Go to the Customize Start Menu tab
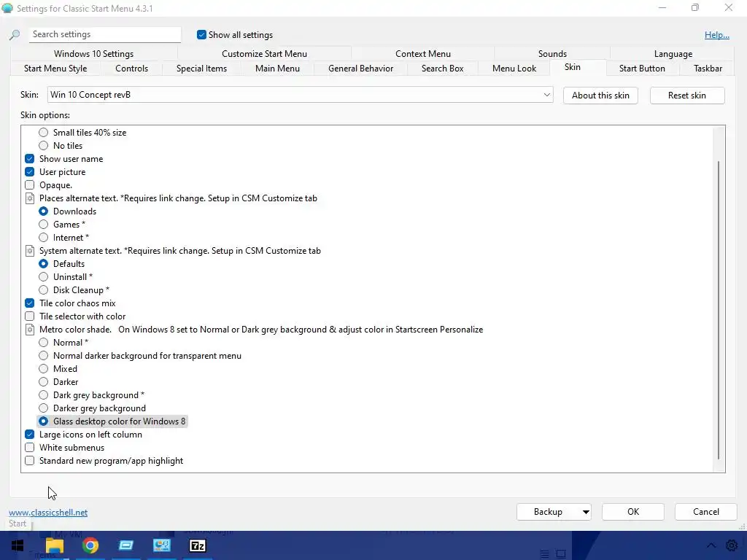This screenshot has width=747, height=560. click(264, 54)
